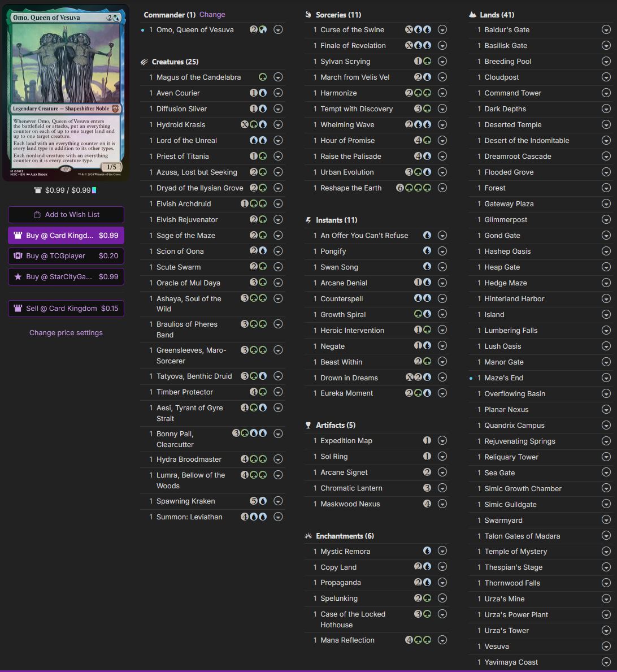Viewport: 617px width, 672px height.
Task: Click the Artifacts trophy icon
Action: [308, 425]
